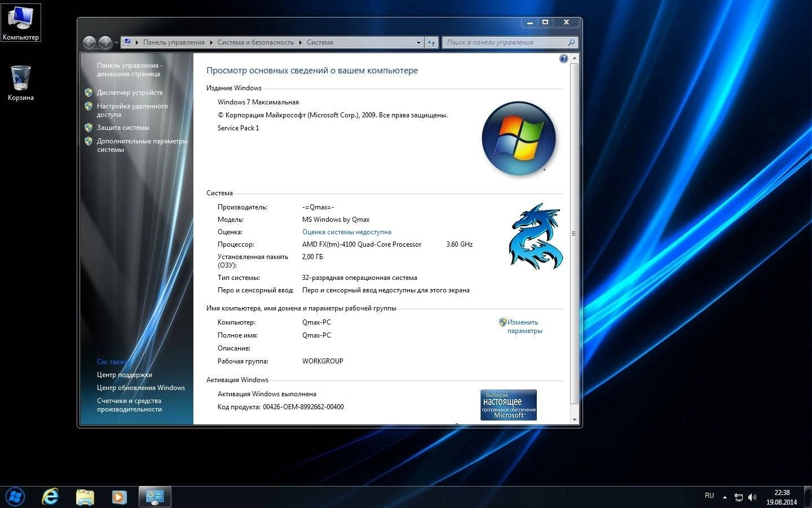Screen dimensions: 812x508
Task: Expand the address bar history dropdown
Action: point(418,42)
